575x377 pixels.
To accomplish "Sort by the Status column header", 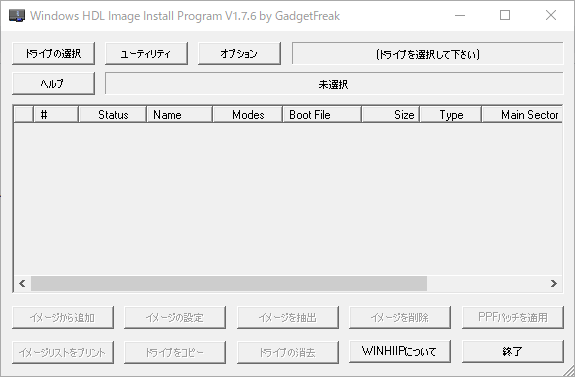I will click(x=112, y=114).
